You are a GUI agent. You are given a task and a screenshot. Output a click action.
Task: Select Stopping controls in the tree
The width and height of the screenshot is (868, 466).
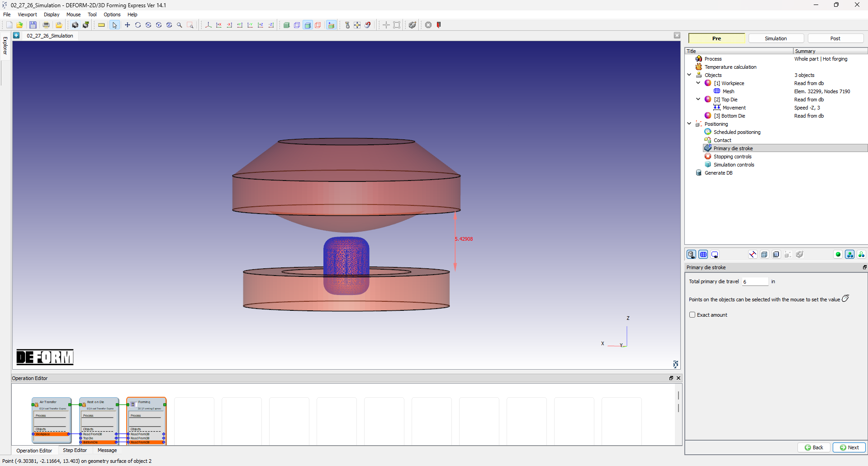pyautogui.click(x=732, y=157)
